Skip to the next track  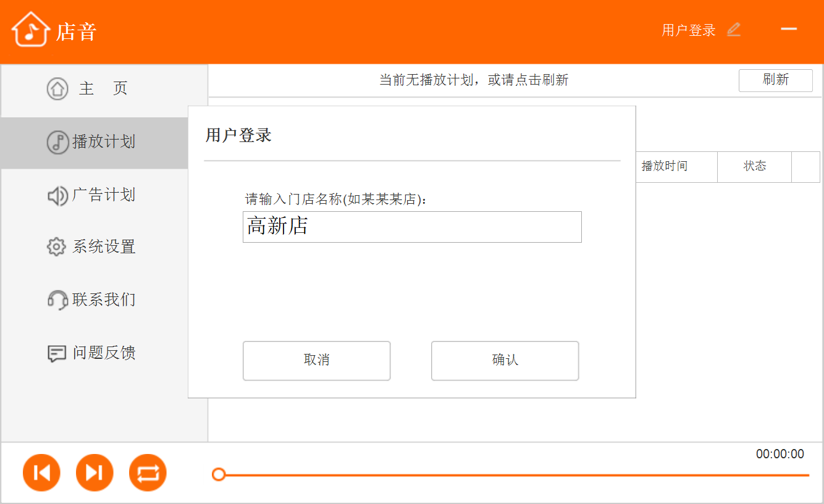95,473
